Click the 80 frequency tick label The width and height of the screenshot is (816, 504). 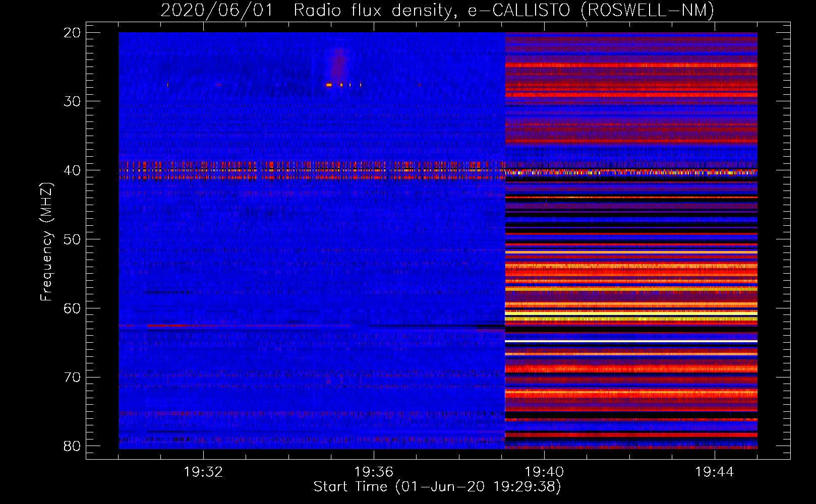coord(73,446)
